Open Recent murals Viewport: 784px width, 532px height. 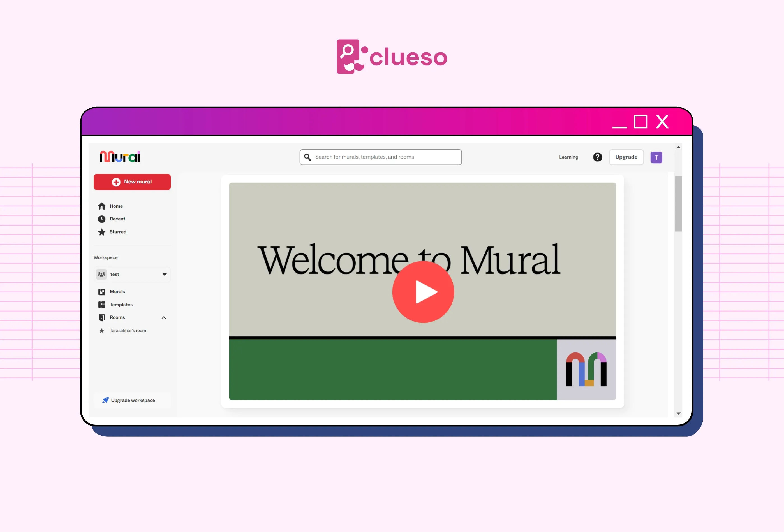click(117, 219)
